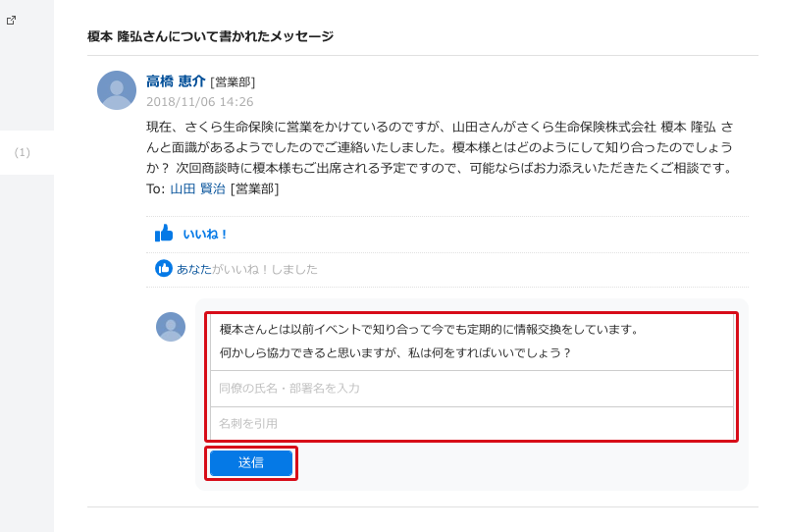Click the round blue thumbs-up icon beside あなた

point(164,269)
